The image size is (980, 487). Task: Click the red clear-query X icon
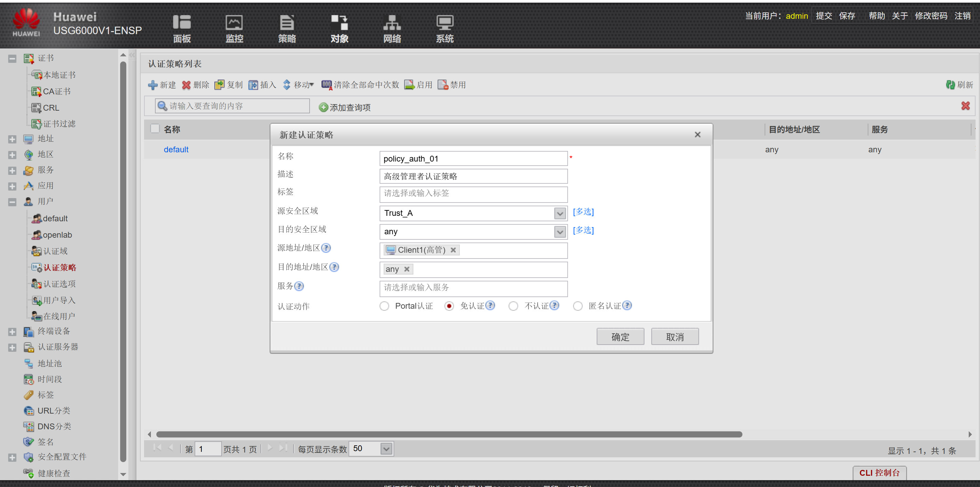(x=965, y=106)
